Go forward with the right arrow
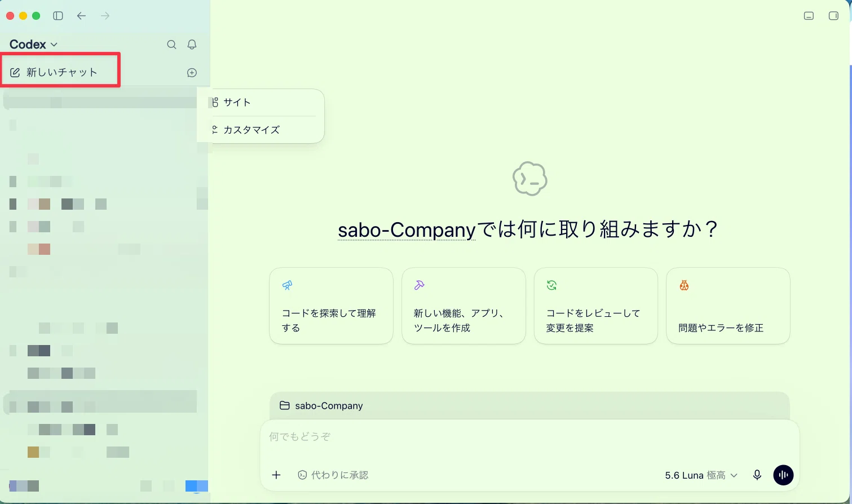The width and height of the screenshot is (852, 504). (105, 16)
